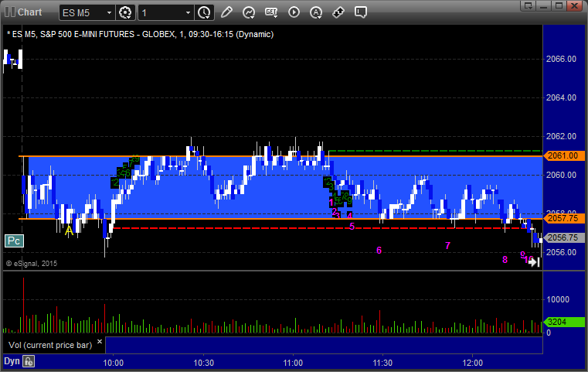Click the 10000 volume axis value
The height and width of the screenshot is (372, 588).
point(558,299)
